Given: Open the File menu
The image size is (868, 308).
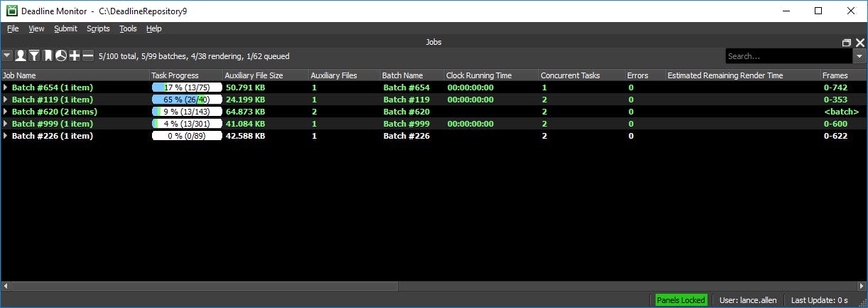Looking at the screenshot, I should coord(13,28).
